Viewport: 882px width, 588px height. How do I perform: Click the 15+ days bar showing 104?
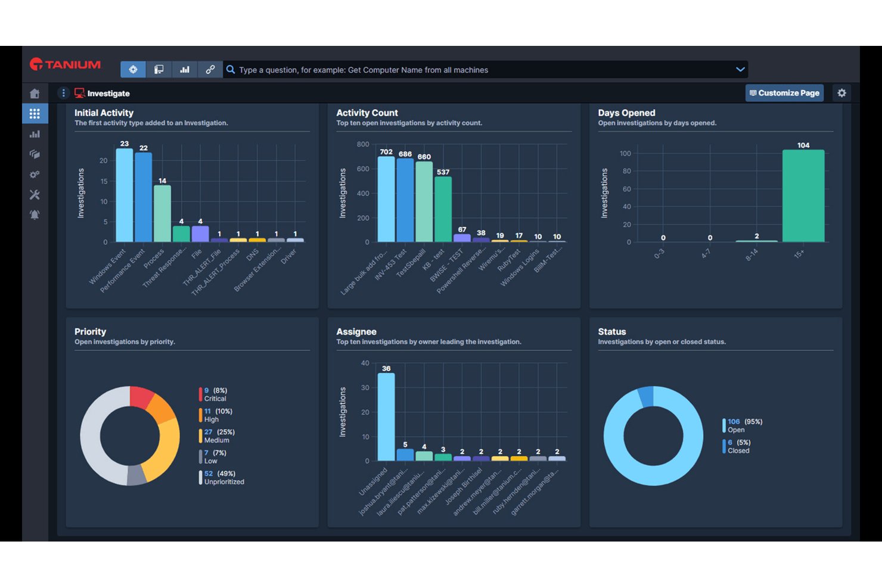click(x=803, y=196)
